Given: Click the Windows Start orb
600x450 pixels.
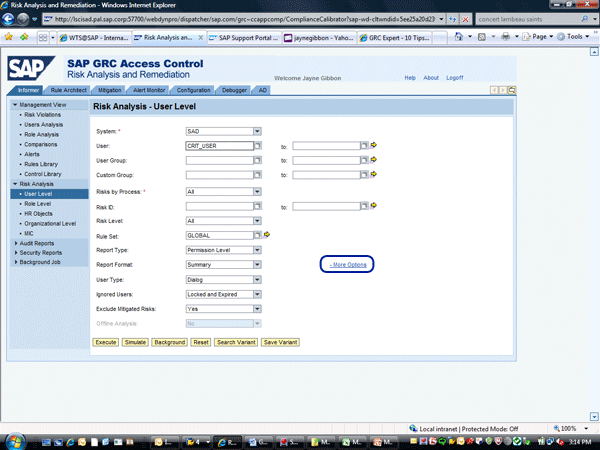Looking at the screenshot, I should (14, 438).
